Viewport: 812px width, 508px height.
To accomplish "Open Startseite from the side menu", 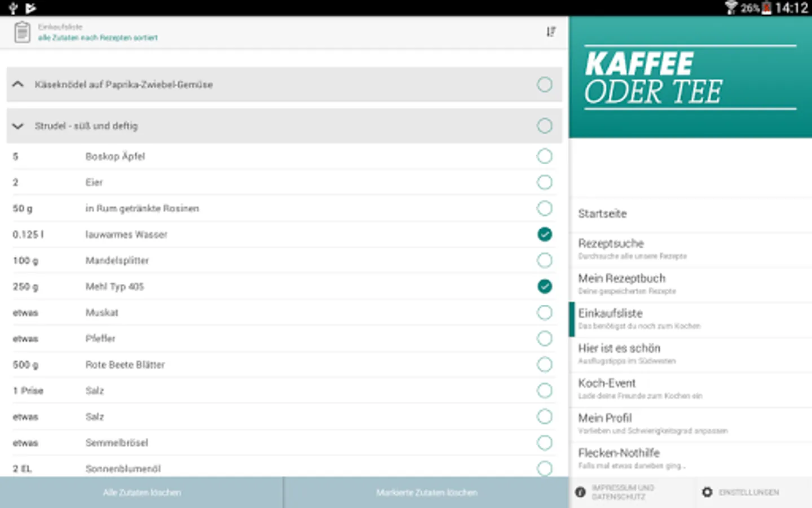I will point(691,214).
